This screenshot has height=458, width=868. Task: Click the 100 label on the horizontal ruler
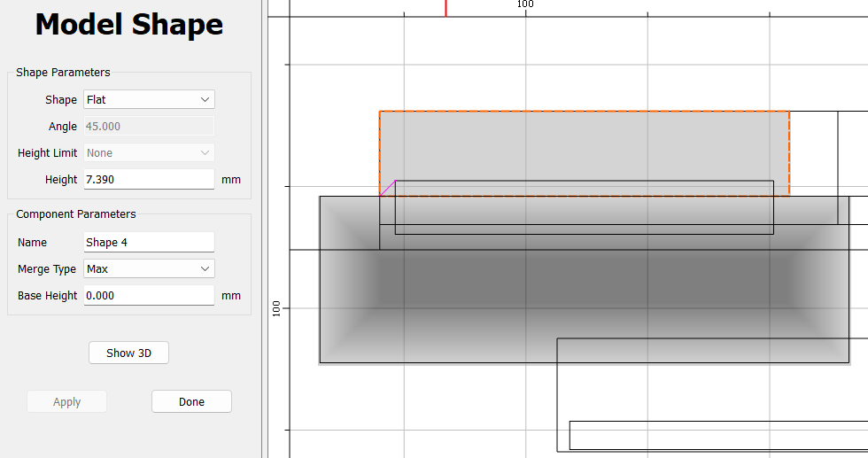coord(525,4)
